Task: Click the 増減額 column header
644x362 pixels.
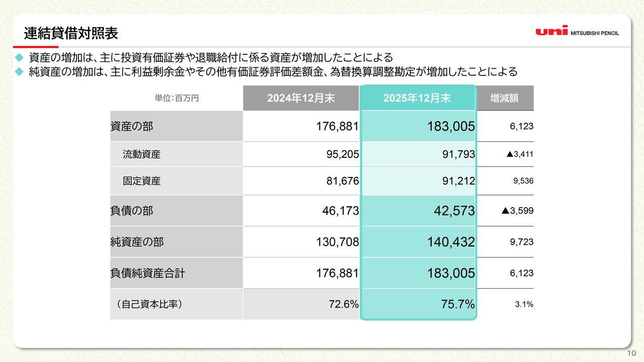Action: (505, 98)
